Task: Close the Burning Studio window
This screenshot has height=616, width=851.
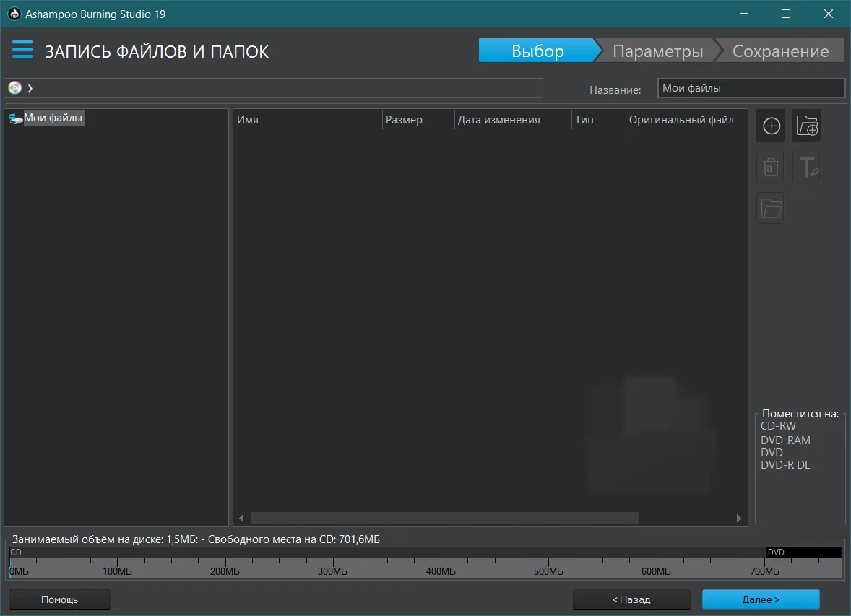Action: click(828, 14)
